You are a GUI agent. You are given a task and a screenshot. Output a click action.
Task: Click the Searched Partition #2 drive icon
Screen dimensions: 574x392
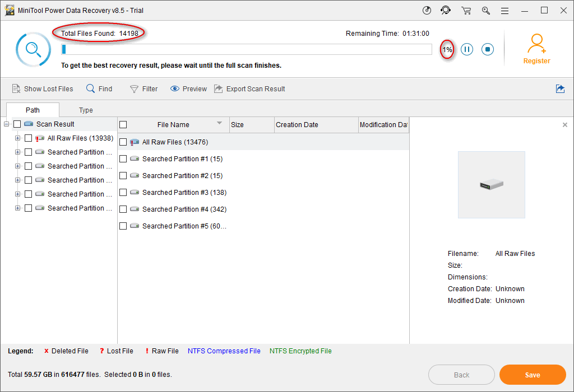(135, 175)
